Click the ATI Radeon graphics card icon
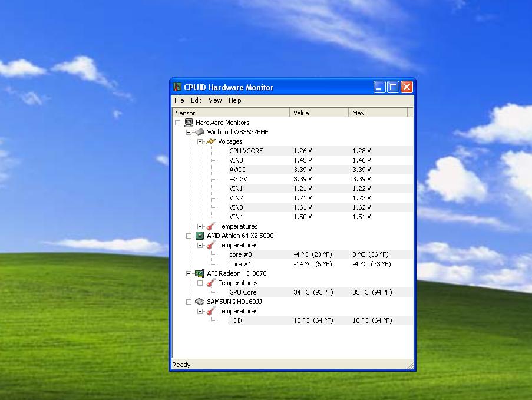 coord(200,273)
